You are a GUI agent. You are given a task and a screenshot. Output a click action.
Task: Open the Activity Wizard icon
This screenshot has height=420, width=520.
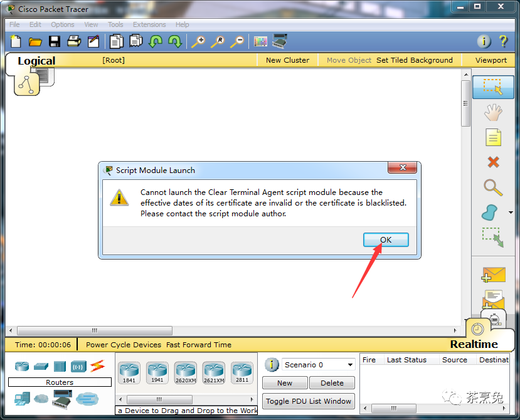[93, 41]
